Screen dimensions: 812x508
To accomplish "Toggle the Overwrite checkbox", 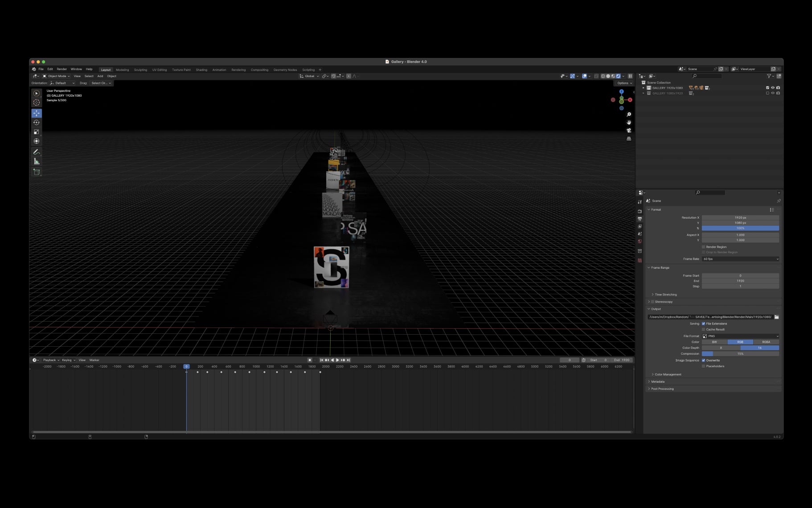I will tap(704, 360).
